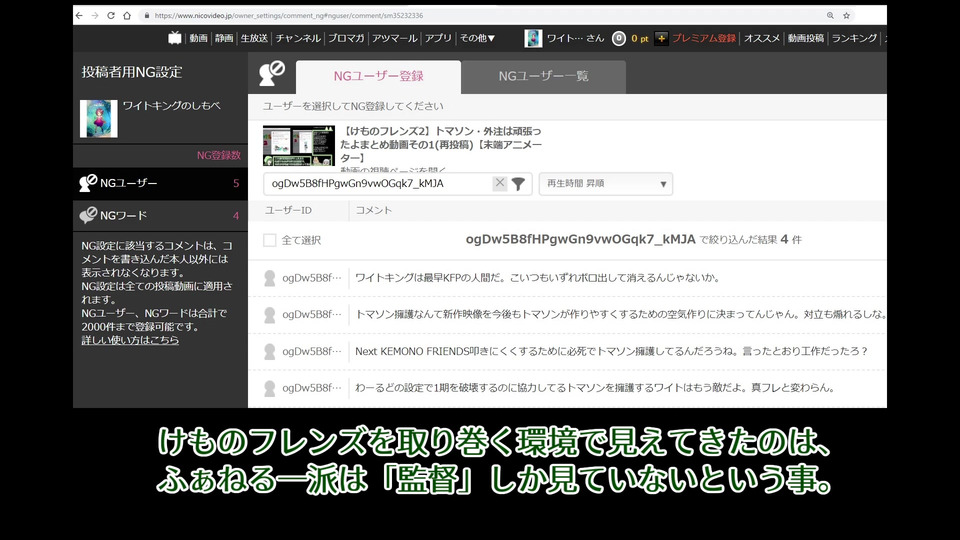Select the comment わーるどの設定で1期を破壊する
Screen dimensions: 960x540
click(594, 388)
